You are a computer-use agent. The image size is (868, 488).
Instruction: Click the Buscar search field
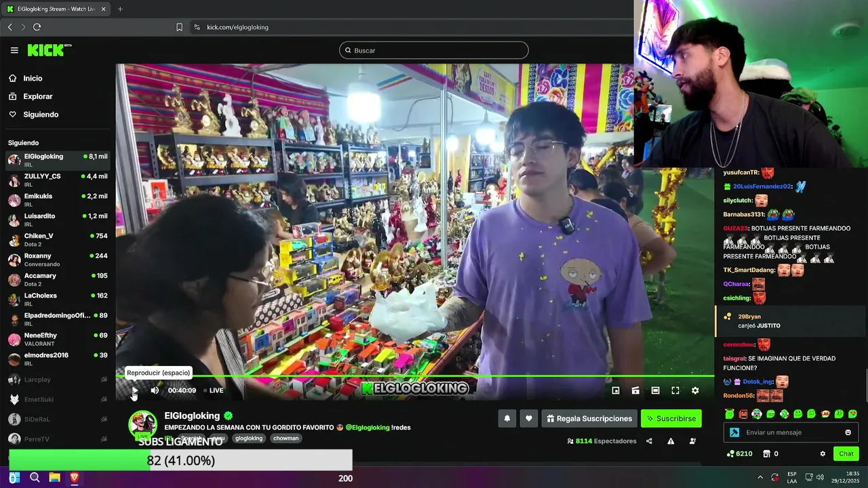pyautogui.click(x=434, y=50)
